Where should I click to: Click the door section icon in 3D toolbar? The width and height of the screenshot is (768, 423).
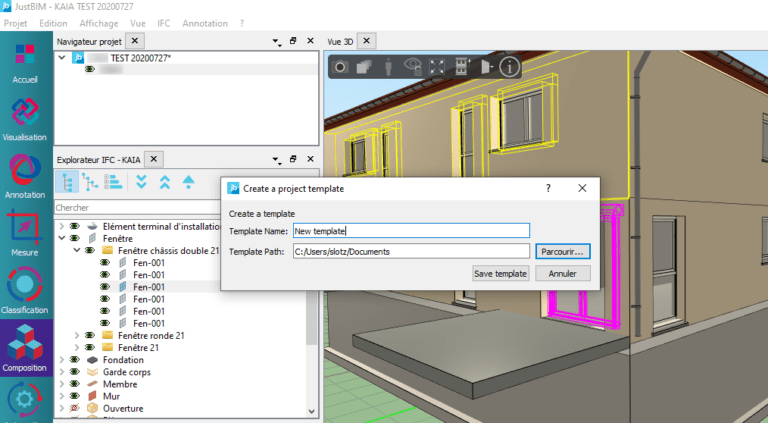tap(485, 67)
